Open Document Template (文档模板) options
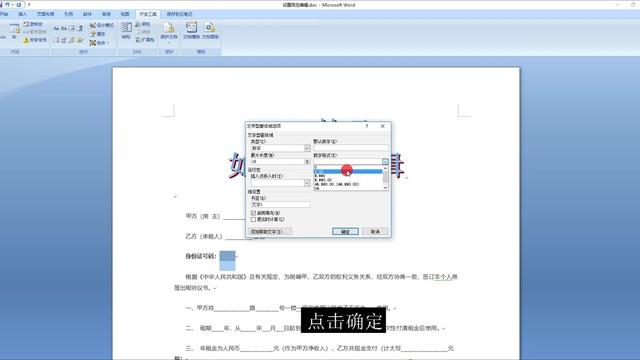The width and height of the screenshot is (640, 360). tap(191, 31)
